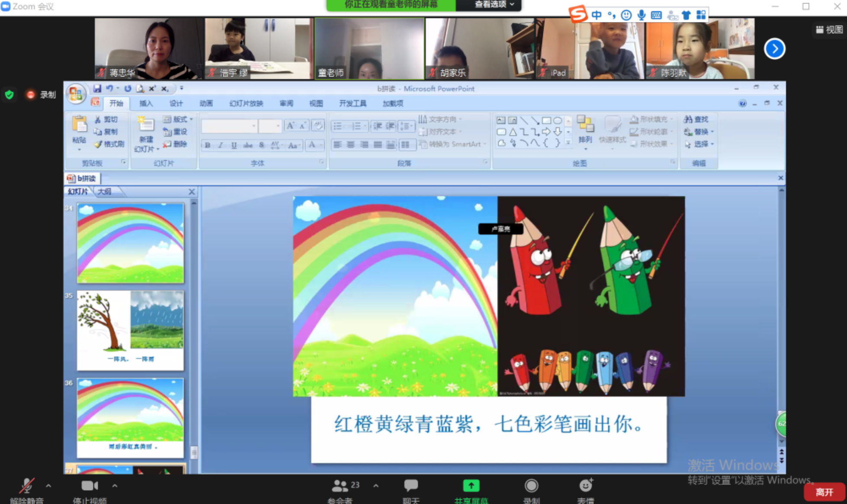The width and height of the screenshot is (847, 504).
Task: Reset the slide layout with 重设
Action: [175, 131]
